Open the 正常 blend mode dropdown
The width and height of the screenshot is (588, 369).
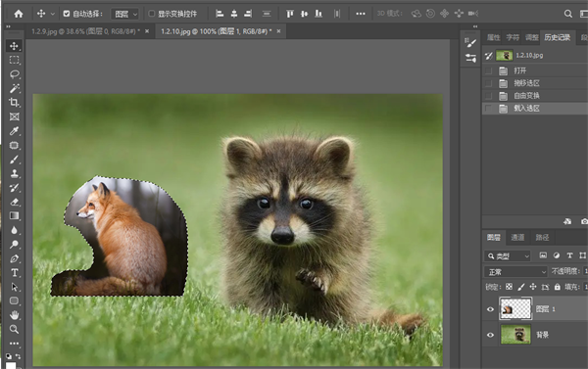[515, 271]
